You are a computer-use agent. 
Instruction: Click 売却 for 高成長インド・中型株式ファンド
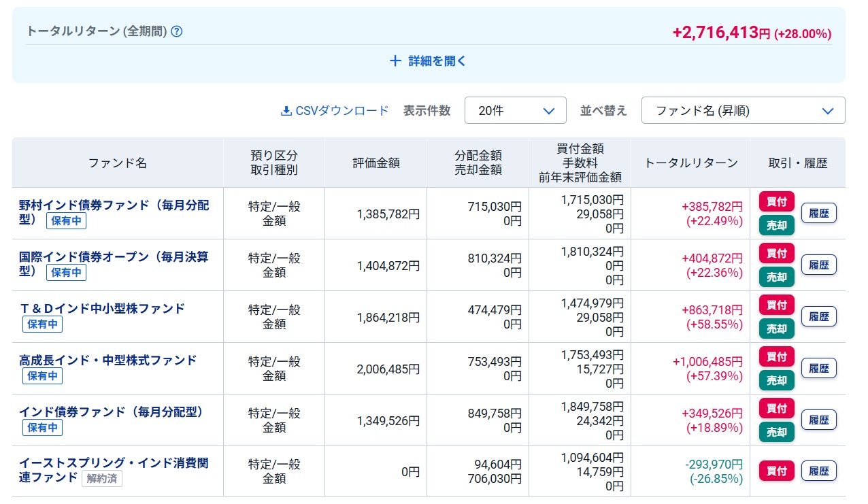[x=776, y=380]
